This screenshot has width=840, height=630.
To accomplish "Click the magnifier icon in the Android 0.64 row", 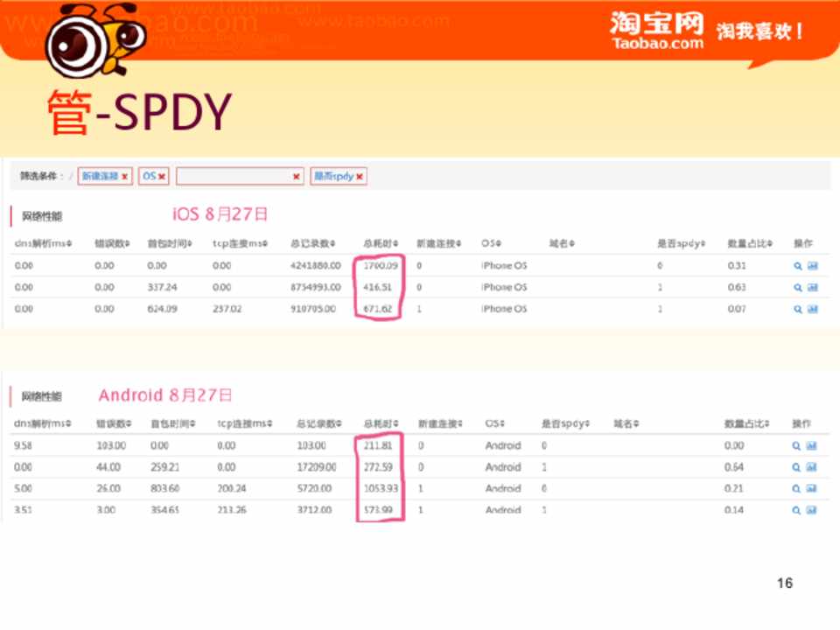I will coord(797,467).
